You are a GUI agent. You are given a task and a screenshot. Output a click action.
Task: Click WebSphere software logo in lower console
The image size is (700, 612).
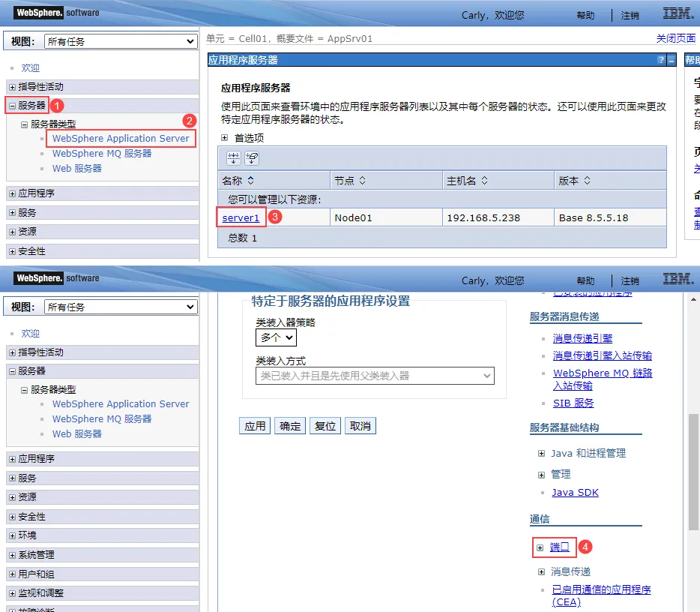56,277
